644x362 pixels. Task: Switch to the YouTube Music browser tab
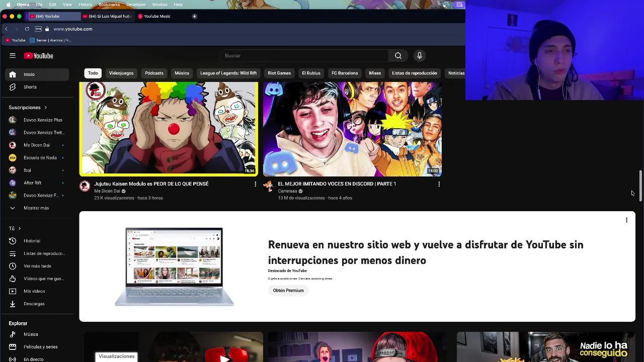tap(157, 16)
